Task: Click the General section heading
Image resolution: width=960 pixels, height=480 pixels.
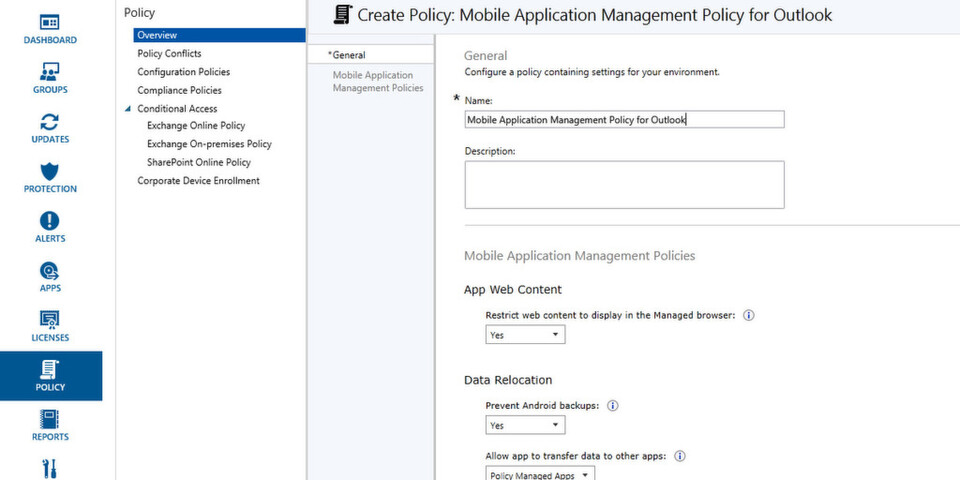Action: 486,56
